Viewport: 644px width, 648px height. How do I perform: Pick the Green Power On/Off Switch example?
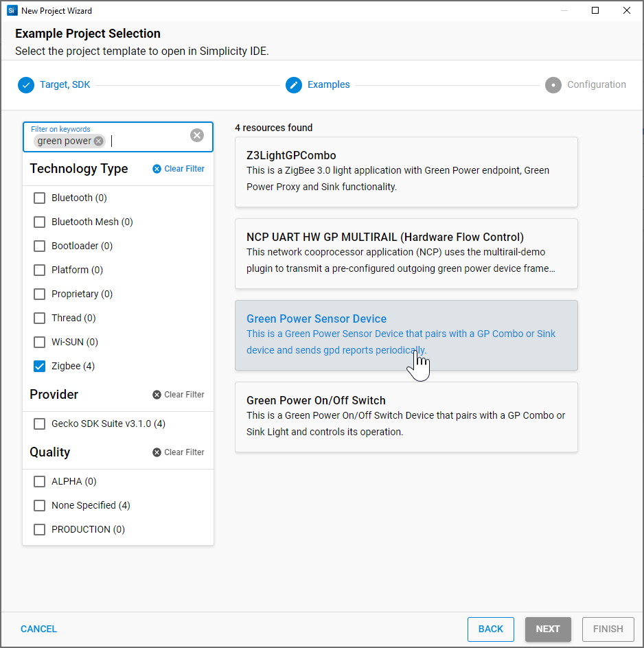pos(406,417)
